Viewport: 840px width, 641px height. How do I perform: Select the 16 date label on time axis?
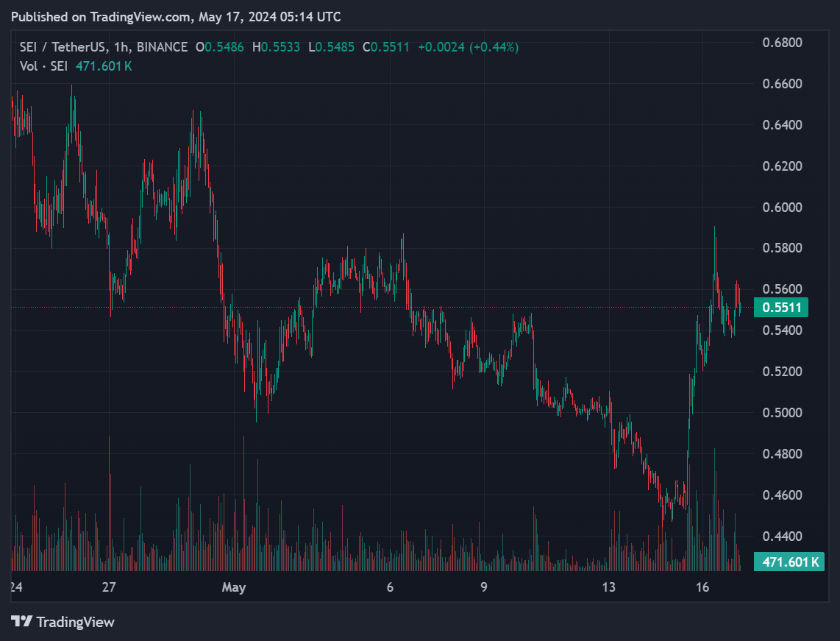[704, 588]
